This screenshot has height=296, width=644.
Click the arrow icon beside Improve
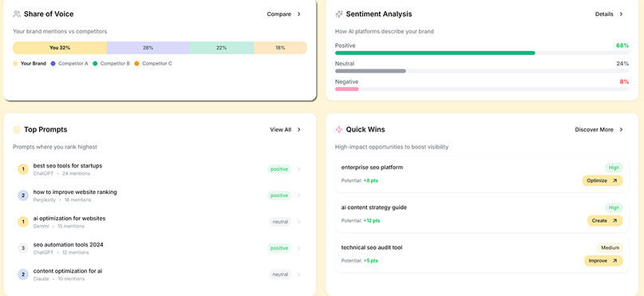coord(614,261)
